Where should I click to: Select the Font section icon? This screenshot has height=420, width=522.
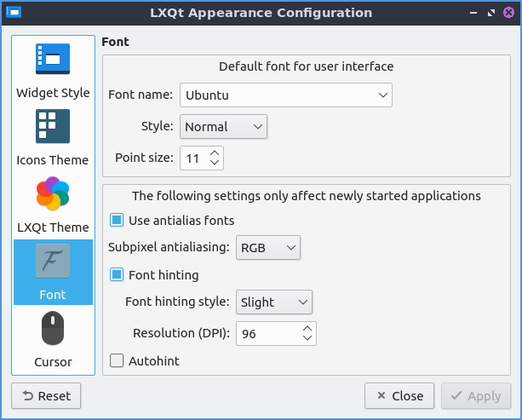click(x=53, y=262)
